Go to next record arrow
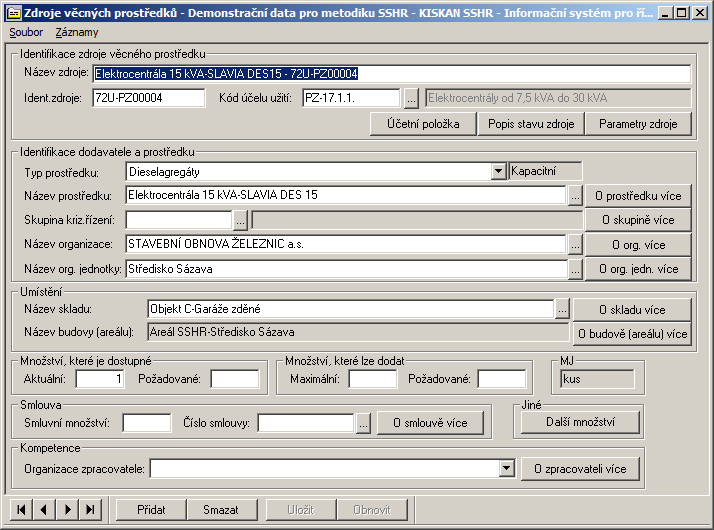The width and height of the screenshot is (714, 530). tap(67, 510)
